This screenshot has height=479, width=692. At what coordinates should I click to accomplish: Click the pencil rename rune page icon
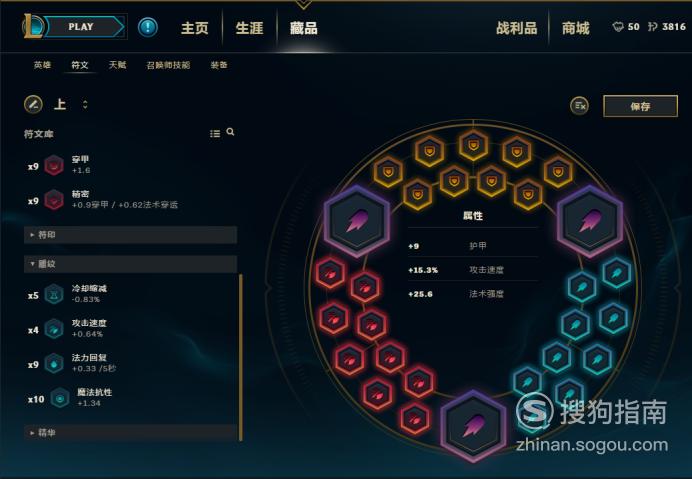click(33, 105)
